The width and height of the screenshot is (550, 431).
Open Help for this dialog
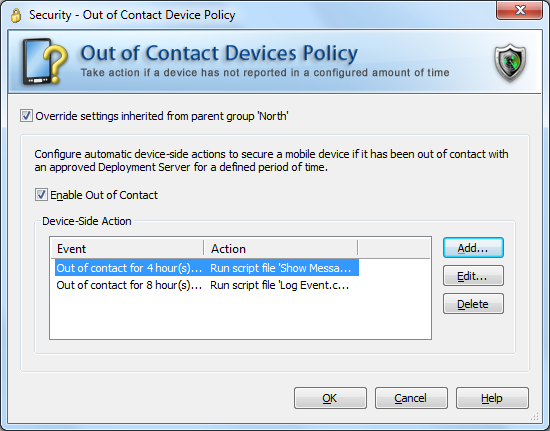click(492, 398)
